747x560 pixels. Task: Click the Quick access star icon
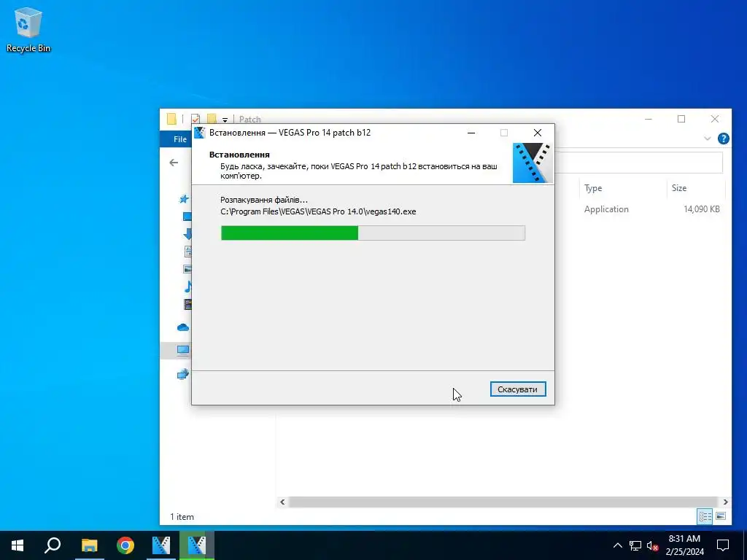[184, 200]
